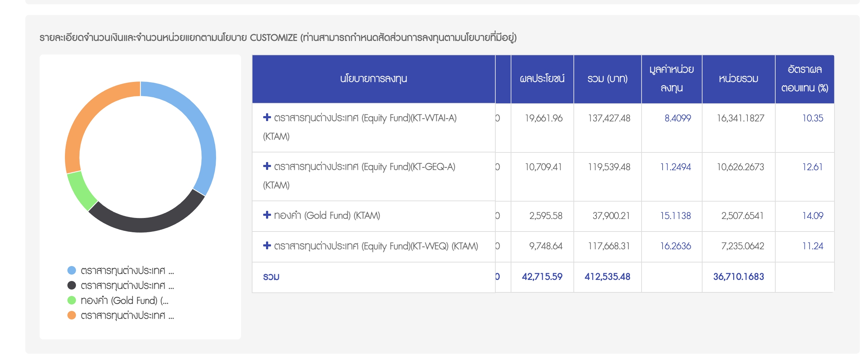Click the plus icon beside Gold Fund (KTAM)
Screen dimensions: 868x354
(267, 215)
